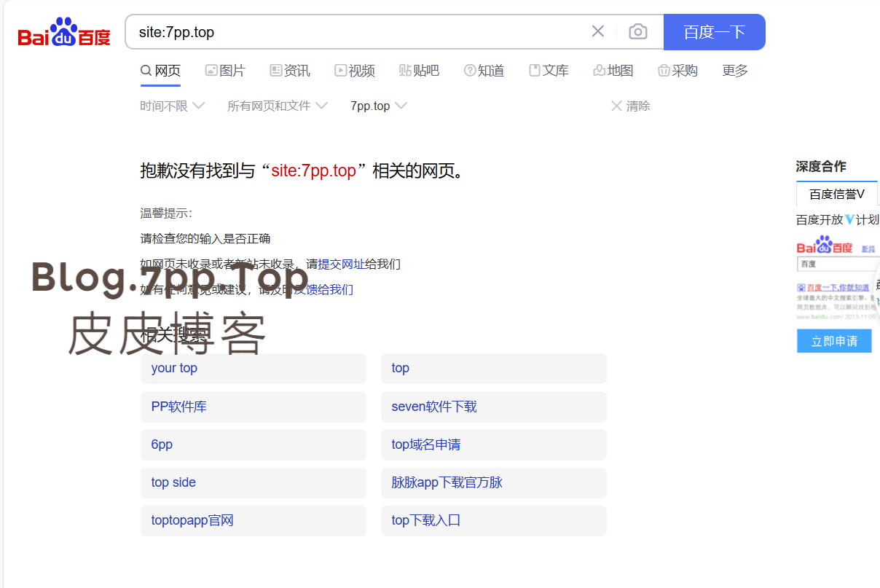Open the 视频 tab
Image resolution: width=880 pixels, height=588 pixels.
click(355, 71)
